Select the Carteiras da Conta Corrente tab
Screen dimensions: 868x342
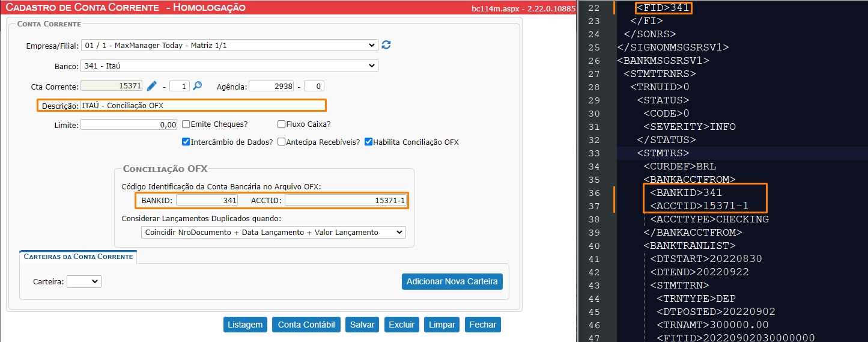[78, 257]
